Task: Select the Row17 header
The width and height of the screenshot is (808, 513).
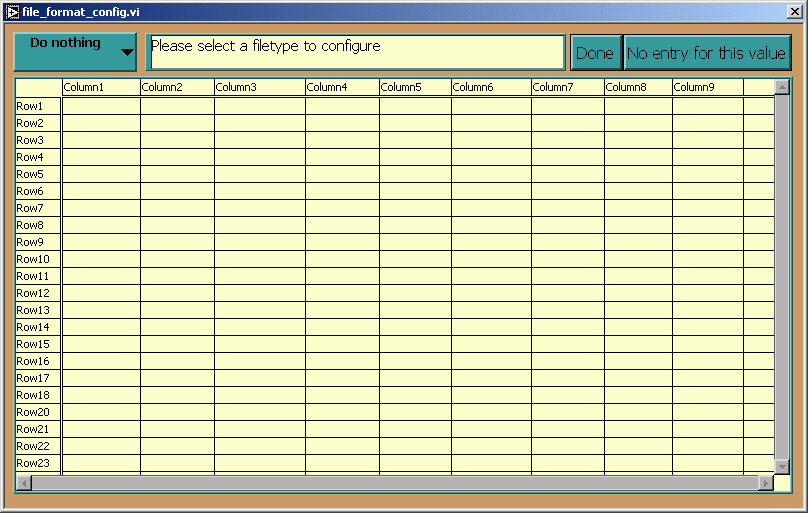Action: click(x=38, y=378)
